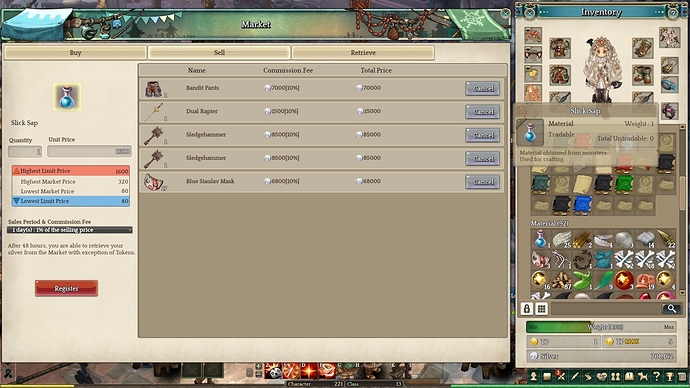Open the character info menu icon
Image resolution: width=690 pixels, height=388 pixels.
(533, 376)
